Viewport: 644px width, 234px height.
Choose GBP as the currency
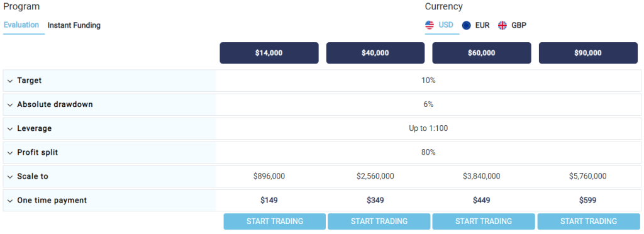[x=519, y=25]
